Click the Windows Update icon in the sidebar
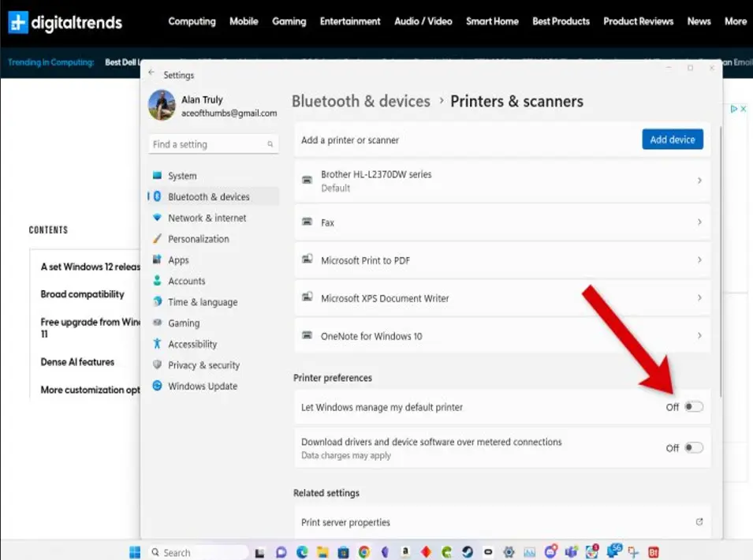Image resolution: width=753 pixels, height=560 pixels. point(157,386)
